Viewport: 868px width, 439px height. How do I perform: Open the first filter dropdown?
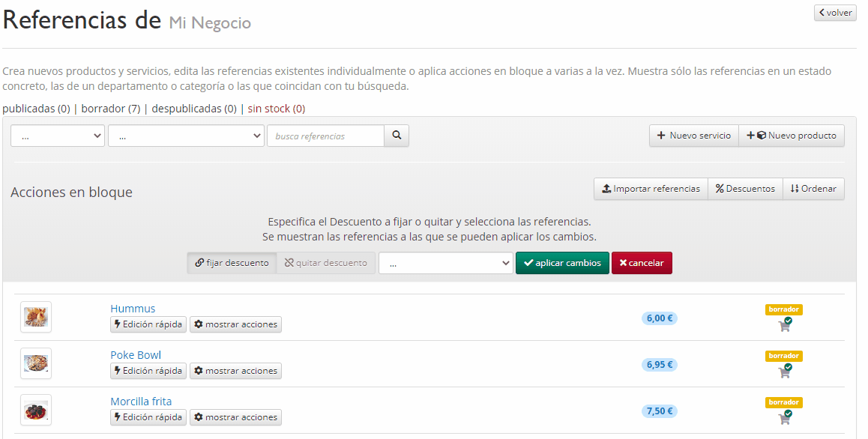point(57,136)
